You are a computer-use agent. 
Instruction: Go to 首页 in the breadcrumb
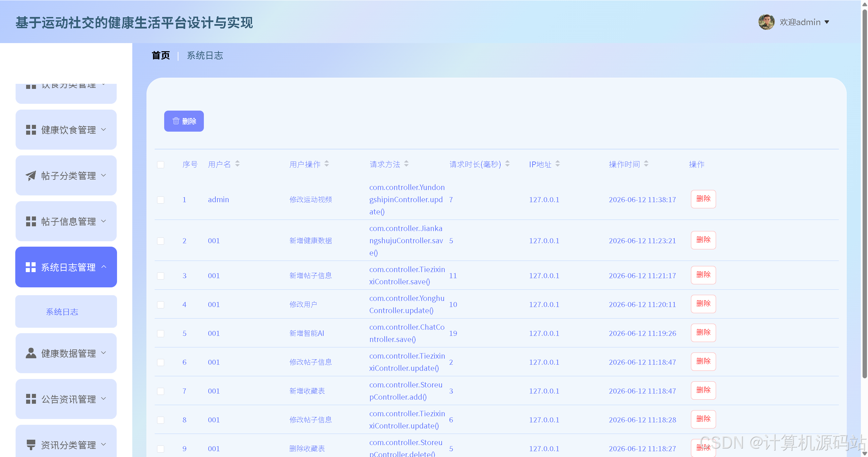tap(161, 55)
